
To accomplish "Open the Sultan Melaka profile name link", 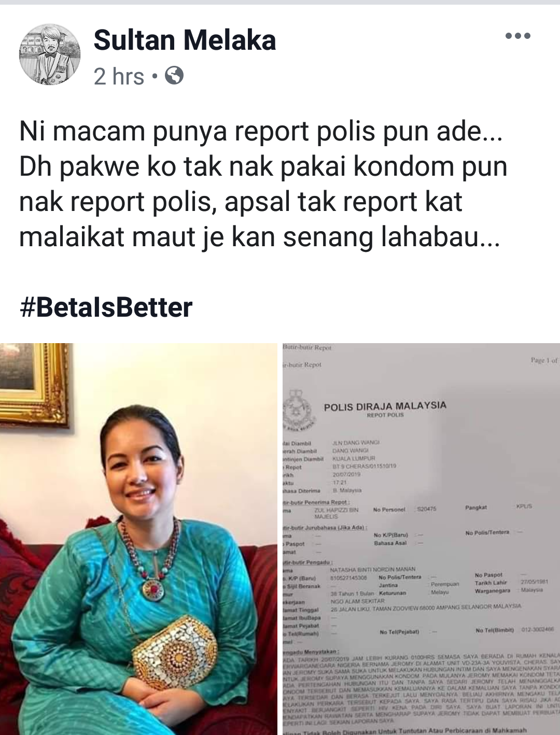I will 185,40.
